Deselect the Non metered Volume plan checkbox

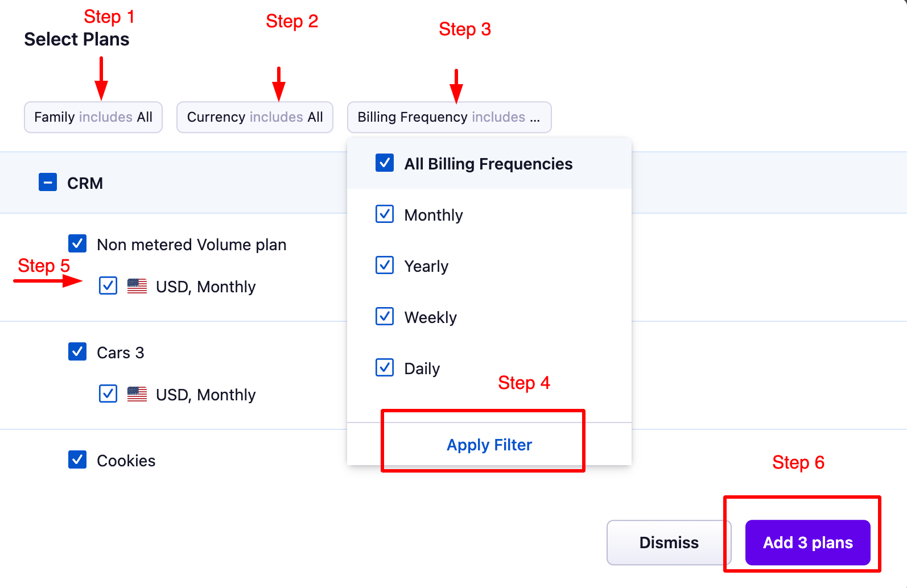[x=77, y=244]
